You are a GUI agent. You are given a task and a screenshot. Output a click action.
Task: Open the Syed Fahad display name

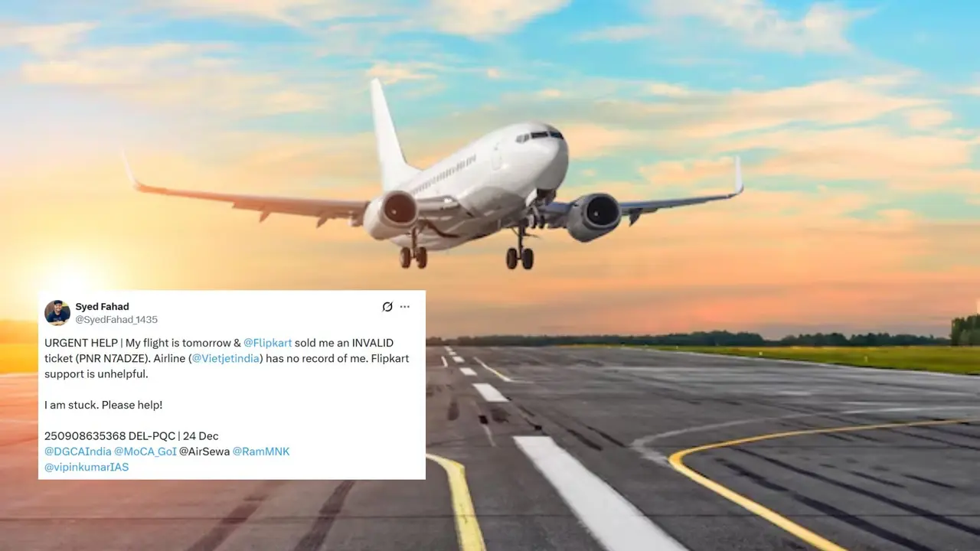(102, 307)
